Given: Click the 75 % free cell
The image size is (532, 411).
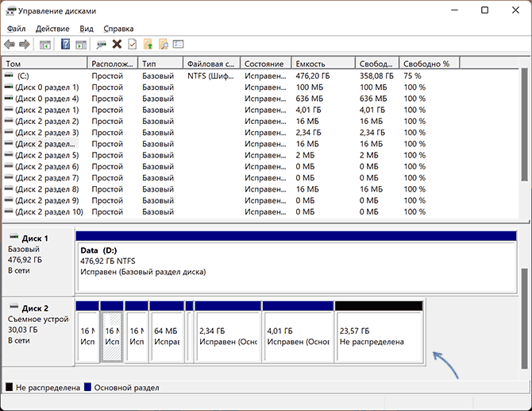Looking at the screenshot, I should (412, 76).
